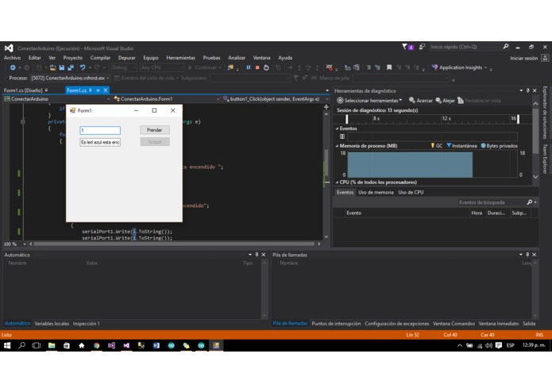The image size is (552, 392).
Task: Collapse the Eventos section in diagnostics
Action: click(x=337, y=129)
